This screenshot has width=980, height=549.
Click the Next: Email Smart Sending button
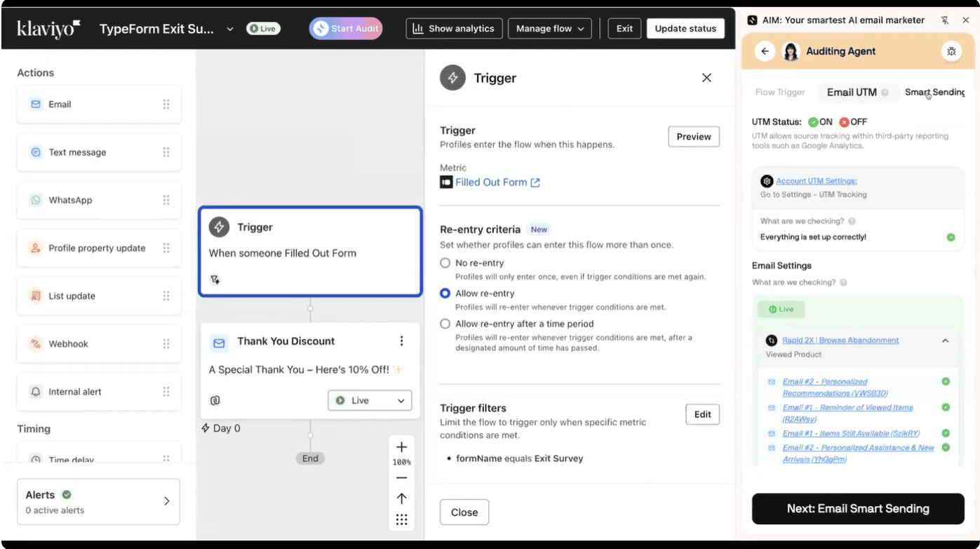pos(857,509)
